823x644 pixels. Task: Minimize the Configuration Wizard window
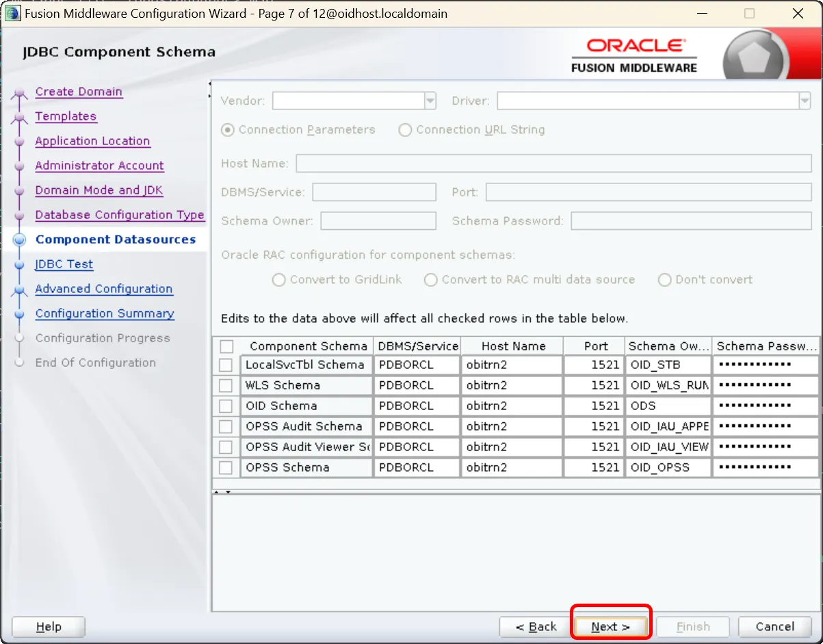(x=701, y=14)
